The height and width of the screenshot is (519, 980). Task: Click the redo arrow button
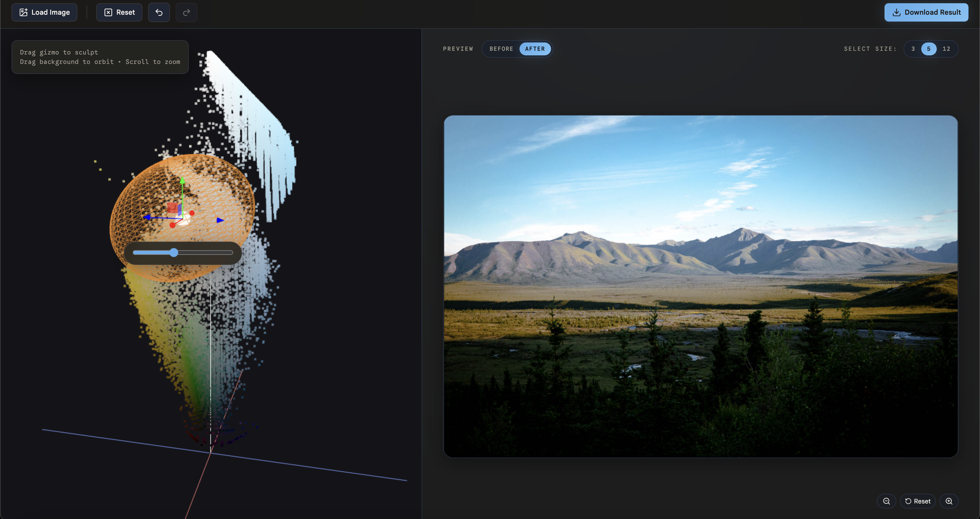click(x=186, y=13)
